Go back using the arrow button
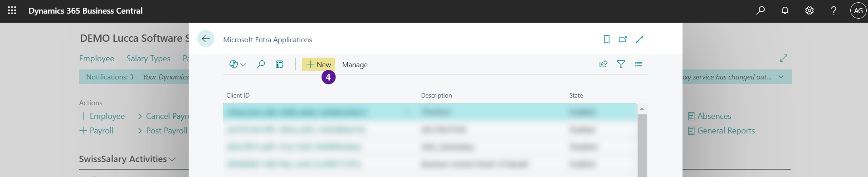This screenshot has height=177, width=868. pyautogui.click(x=206, y=39)
